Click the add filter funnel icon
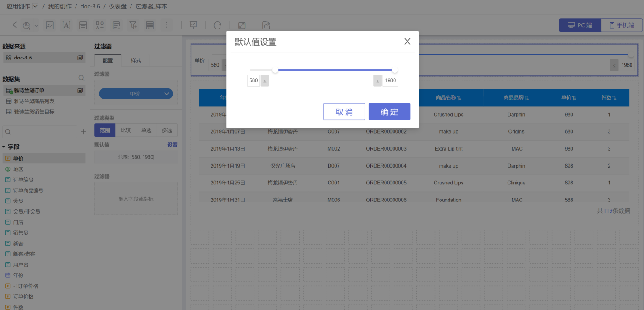 133,25
